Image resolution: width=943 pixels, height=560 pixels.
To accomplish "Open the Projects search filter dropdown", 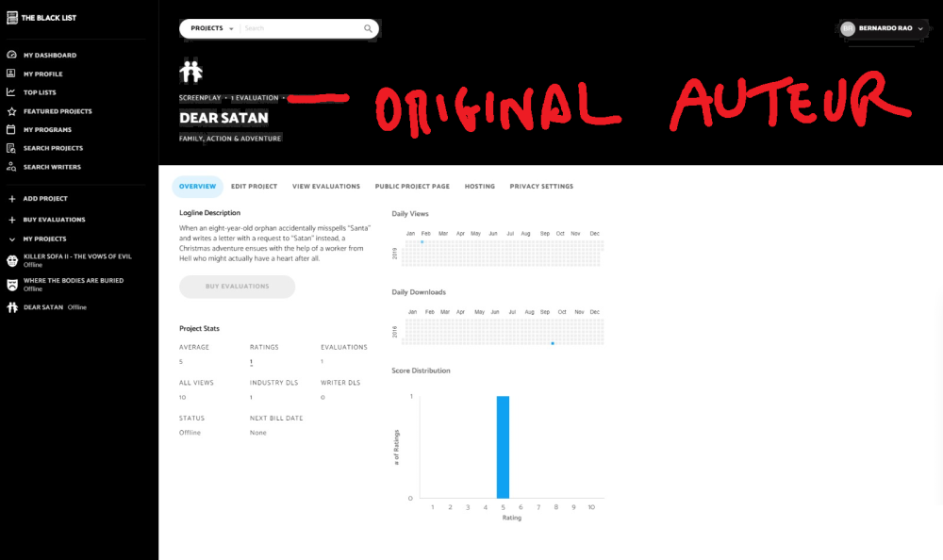I will coord(211,29).
